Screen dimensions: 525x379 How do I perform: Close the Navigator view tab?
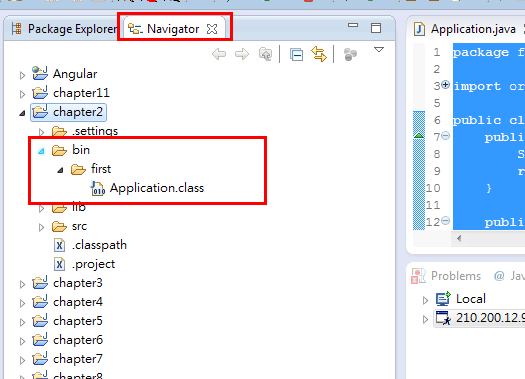212,29
